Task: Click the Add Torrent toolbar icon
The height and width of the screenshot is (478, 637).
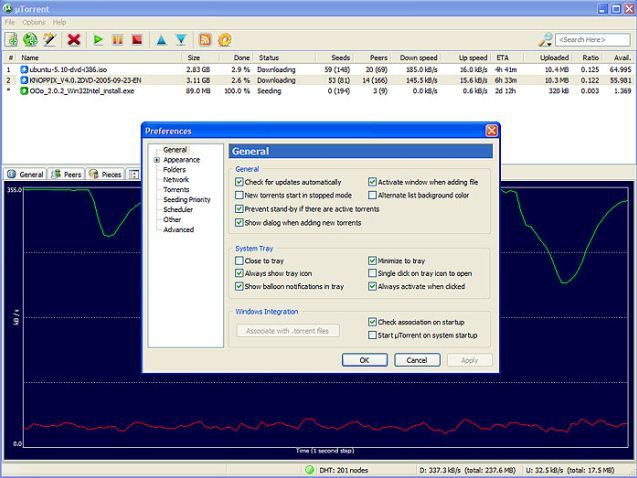Action: coord(11,40)
